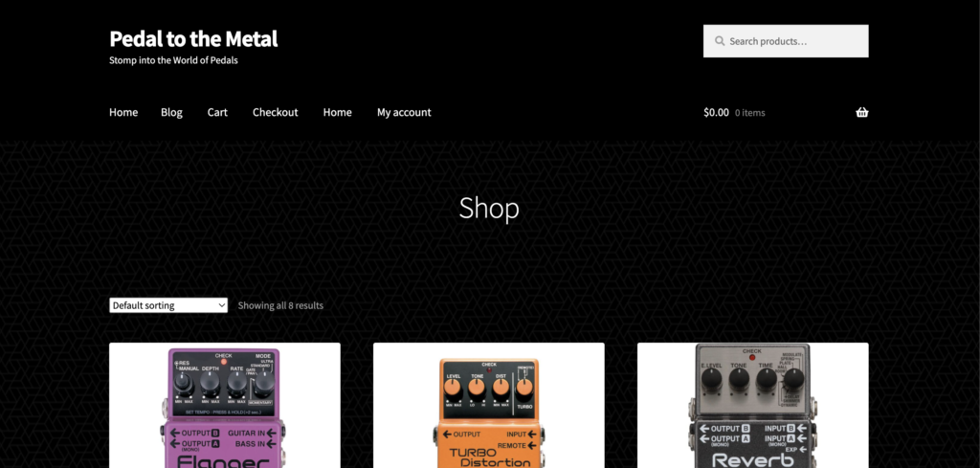Open the Default sorting dropdown
Image resolution: width=980 pixels, height=468 pixels.
168,305
